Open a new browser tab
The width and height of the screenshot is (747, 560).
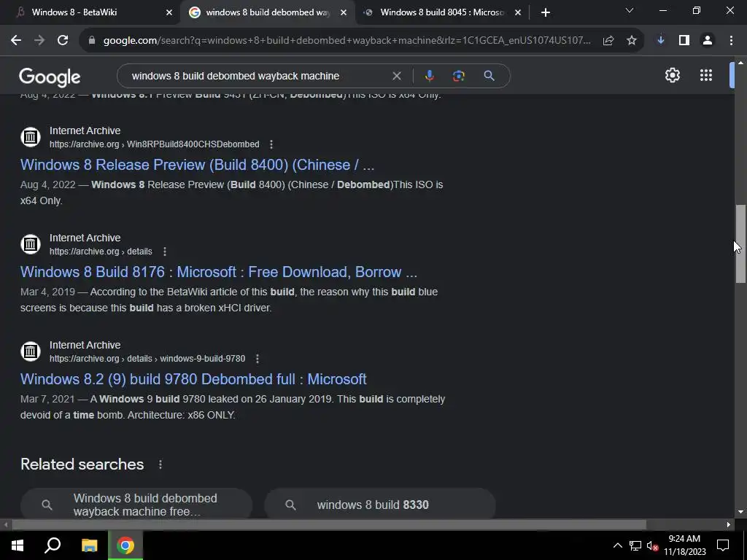pos(546,12)
